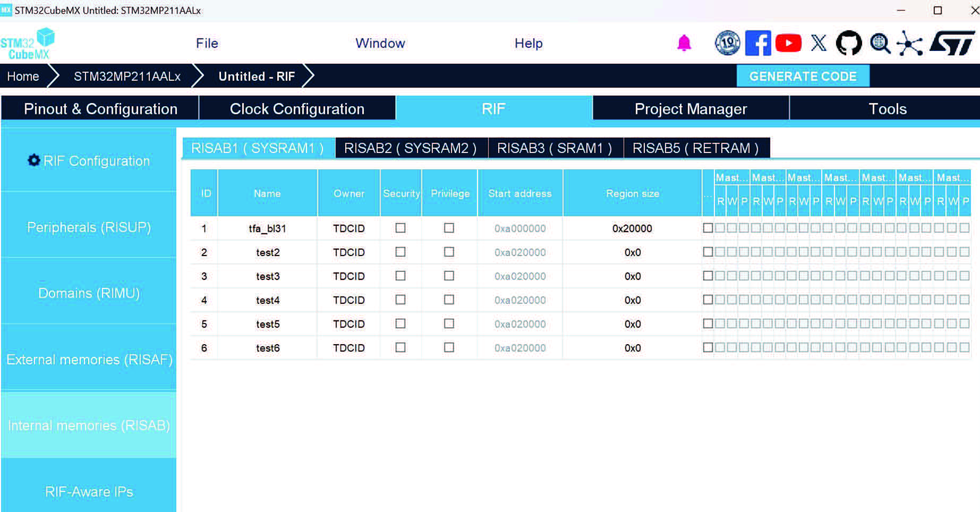Click the ST 10th anniversary badge icon
Screen dimensions: 980x512
tap(727, 43)
